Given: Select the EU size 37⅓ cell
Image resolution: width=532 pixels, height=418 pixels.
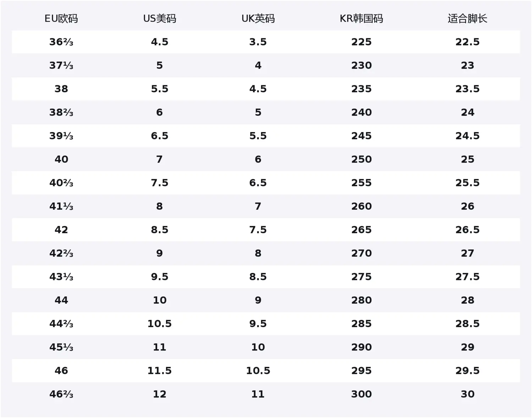Looking at the screenshot, I should [x=61, y=65].
